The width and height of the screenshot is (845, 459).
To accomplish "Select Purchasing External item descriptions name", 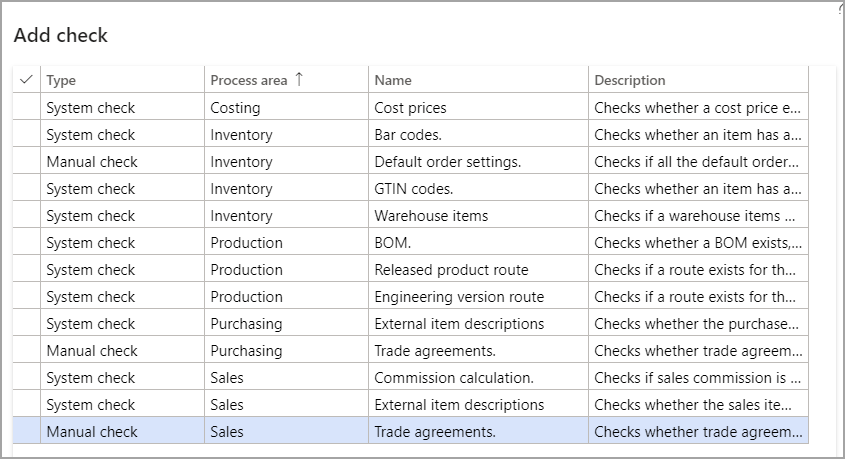I will point(459,323).
